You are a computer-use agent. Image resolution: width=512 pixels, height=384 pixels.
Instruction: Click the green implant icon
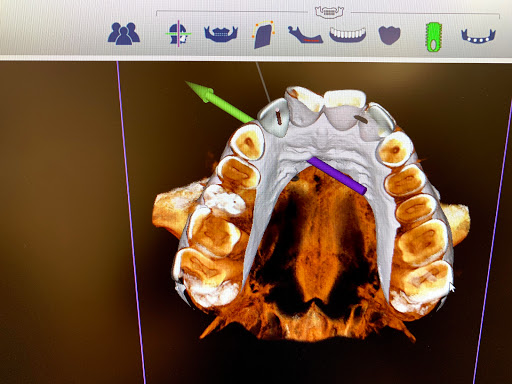(433, 37)
